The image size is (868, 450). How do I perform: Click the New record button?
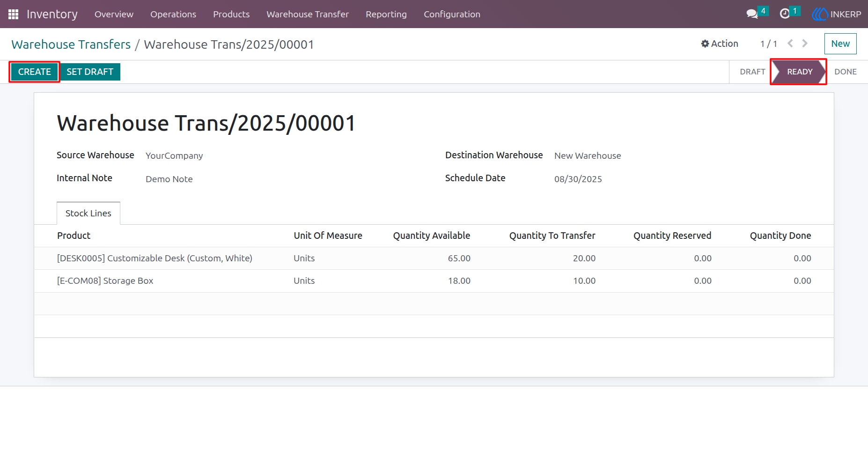[x=840, y=44]
